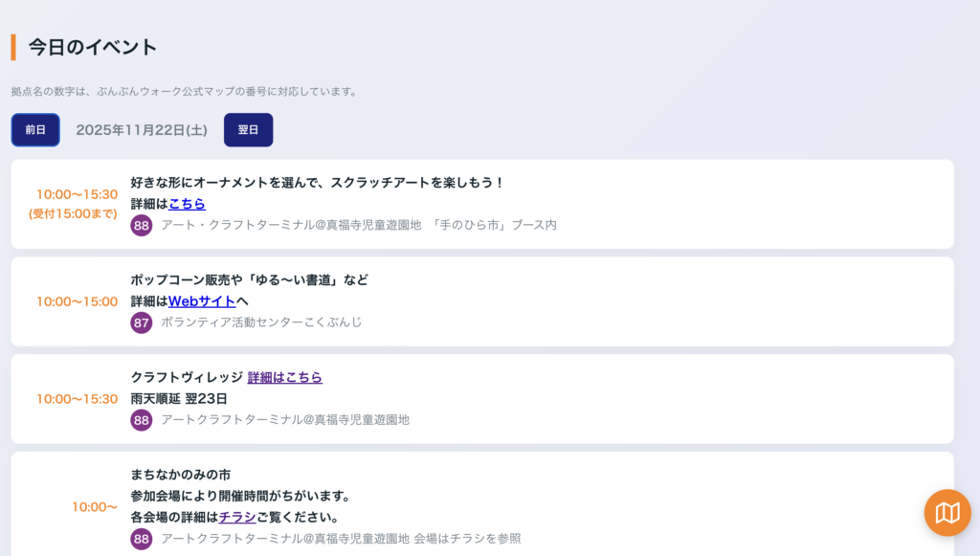Viewport: 980px width, 556px height.
Task: Open the チラシ flyer link
Action: click(x=236, y=518)
